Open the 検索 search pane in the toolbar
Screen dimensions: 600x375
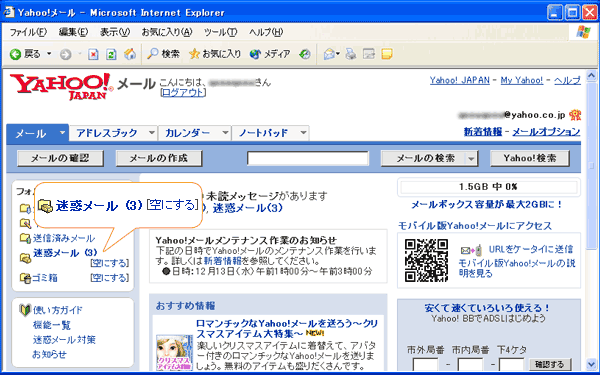tap(163, 54)
